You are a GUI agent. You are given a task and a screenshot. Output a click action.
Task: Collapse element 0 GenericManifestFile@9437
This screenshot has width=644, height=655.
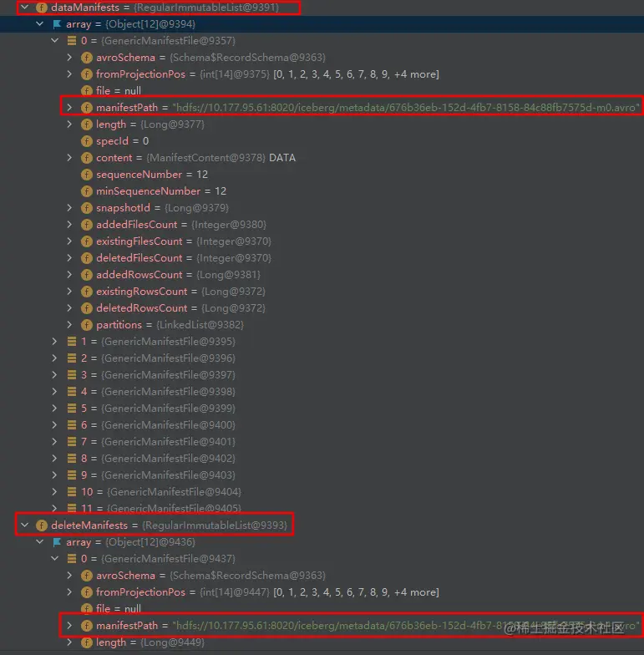point(55,558)
